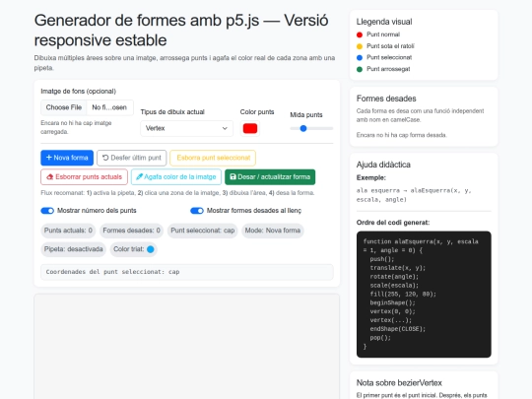The width and height of the screenshot is (532, 399).
Task: Click Encara no hi ha cap forma desada text
Action: coord(401,135)
